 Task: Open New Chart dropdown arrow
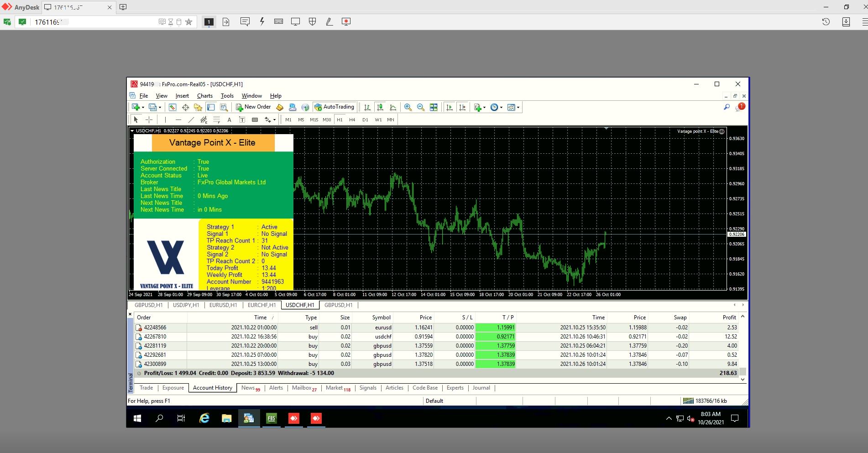(x=143, y=108)
